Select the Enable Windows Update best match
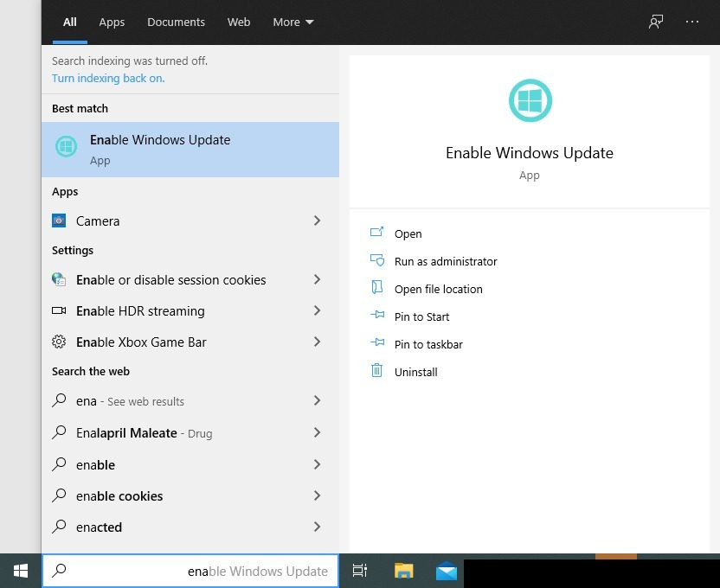The image size is (720, 588). (190, 150)
